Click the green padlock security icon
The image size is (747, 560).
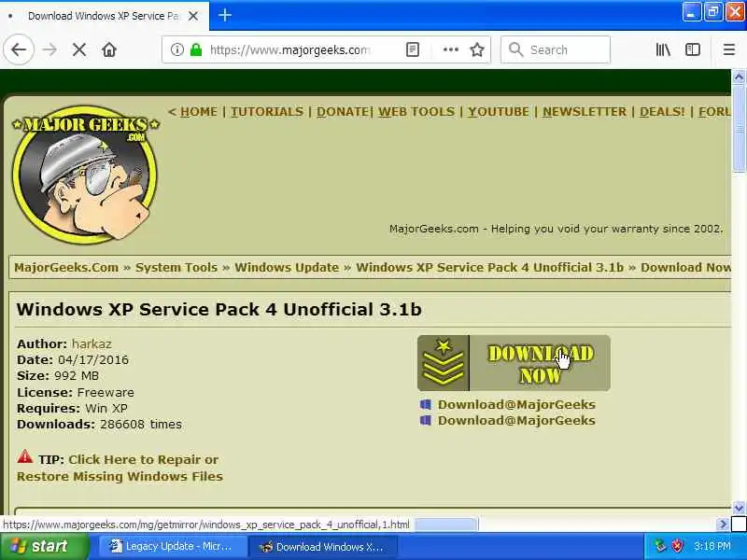point(196,49)
